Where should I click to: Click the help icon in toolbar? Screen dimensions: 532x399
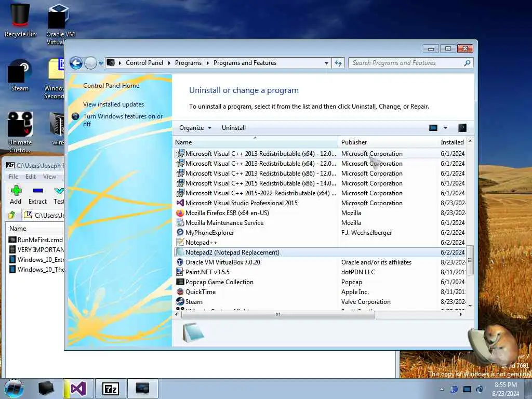tap(462, 128)
